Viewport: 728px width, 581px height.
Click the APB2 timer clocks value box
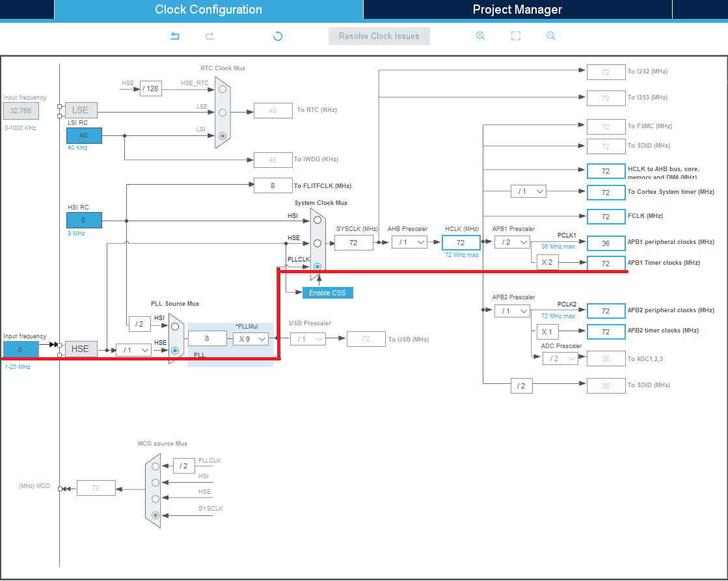(x=606, y=332)
